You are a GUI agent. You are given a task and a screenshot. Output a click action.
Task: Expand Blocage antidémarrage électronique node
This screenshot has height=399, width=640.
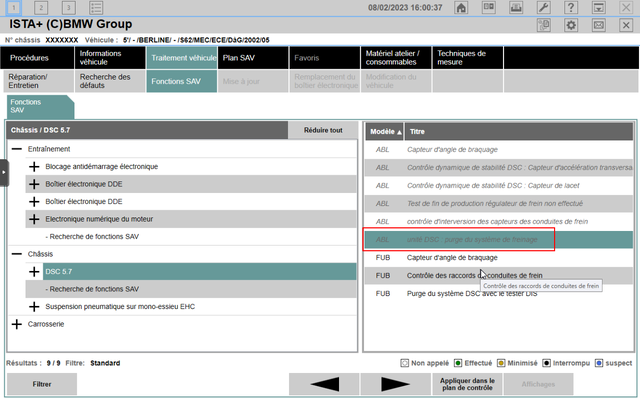point(34,166)
